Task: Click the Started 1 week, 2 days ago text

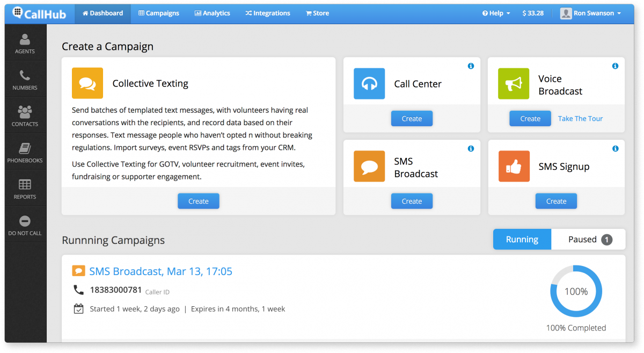Action: tap(135, 309)
